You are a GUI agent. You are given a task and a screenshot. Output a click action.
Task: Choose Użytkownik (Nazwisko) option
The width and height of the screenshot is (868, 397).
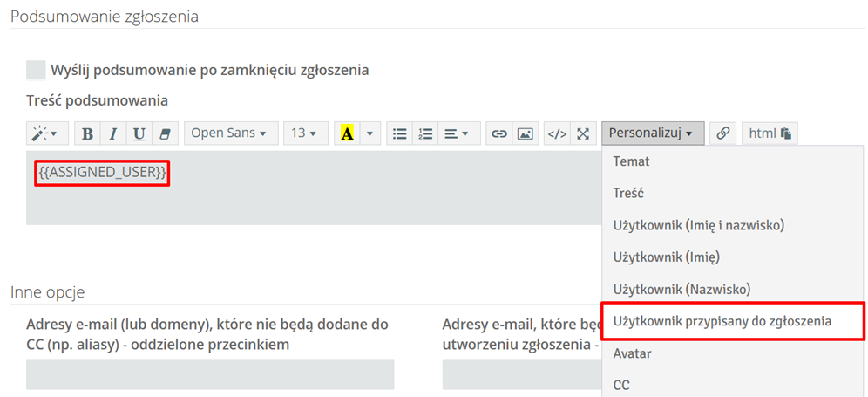point(732,289)
